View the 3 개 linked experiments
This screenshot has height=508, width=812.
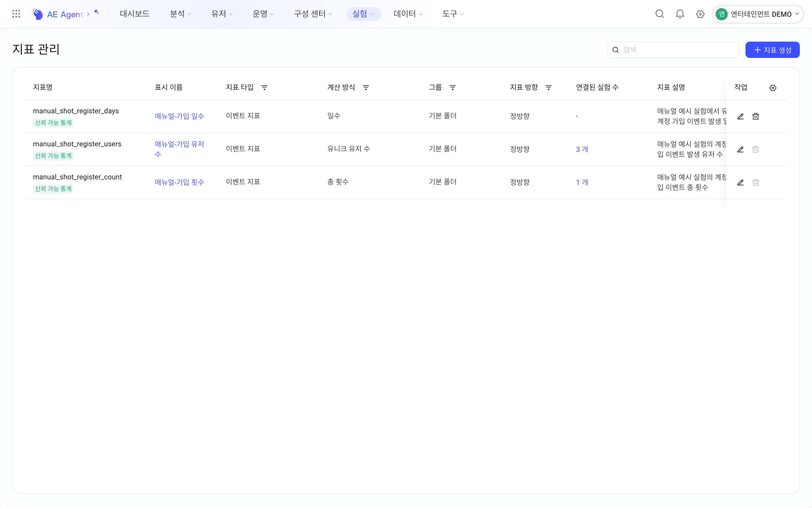pyautogui.click(x=582, y=149)
